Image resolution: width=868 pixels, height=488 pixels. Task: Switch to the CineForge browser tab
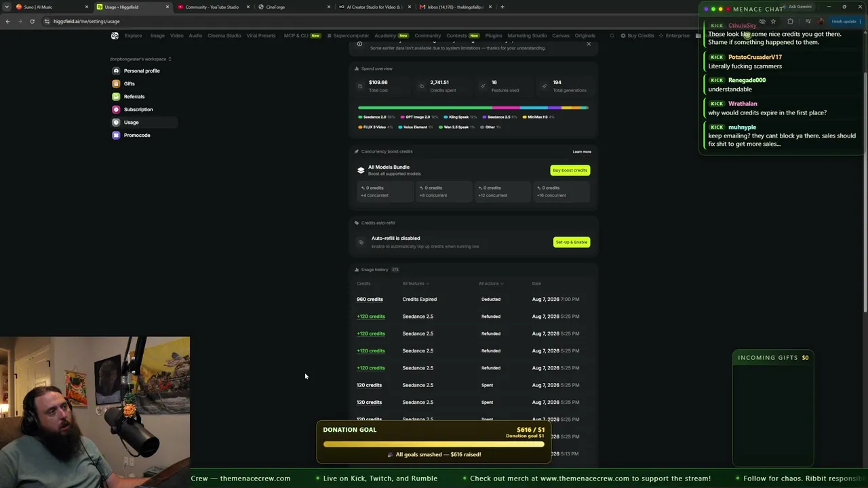[293, 7]
